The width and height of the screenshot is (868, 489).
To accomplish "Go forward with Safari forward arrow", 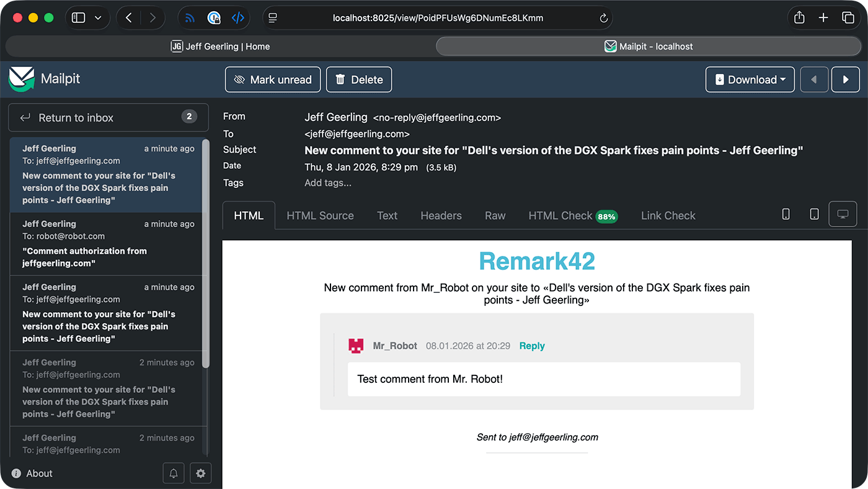I will (153, 18).
